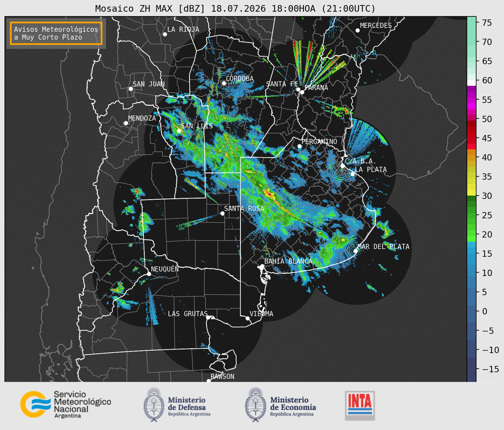
Task: Click the 20 dBZ green colorbar segment
Action: pyautogui.click(x=471, y=234)
